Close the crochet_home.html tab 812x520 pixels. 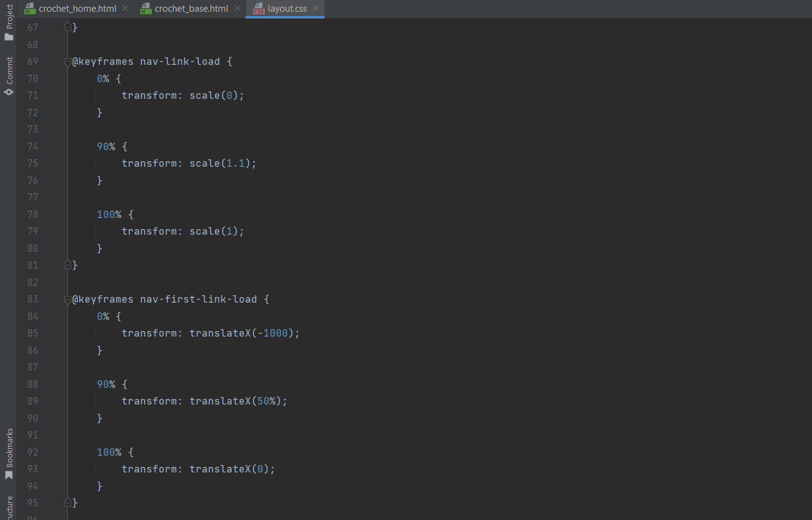125,9
